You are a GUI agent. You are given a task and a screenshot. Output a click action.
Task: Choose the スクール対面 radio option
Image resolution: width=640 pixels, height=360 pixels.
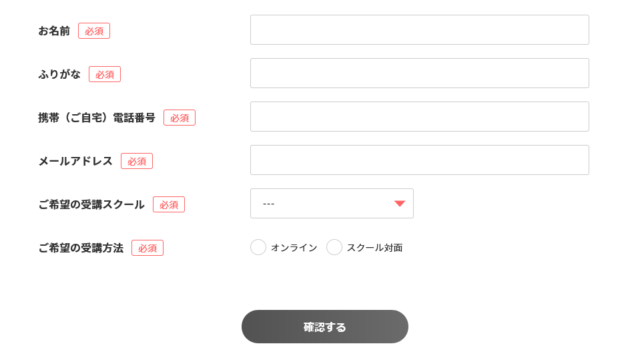tap(334, 247)
